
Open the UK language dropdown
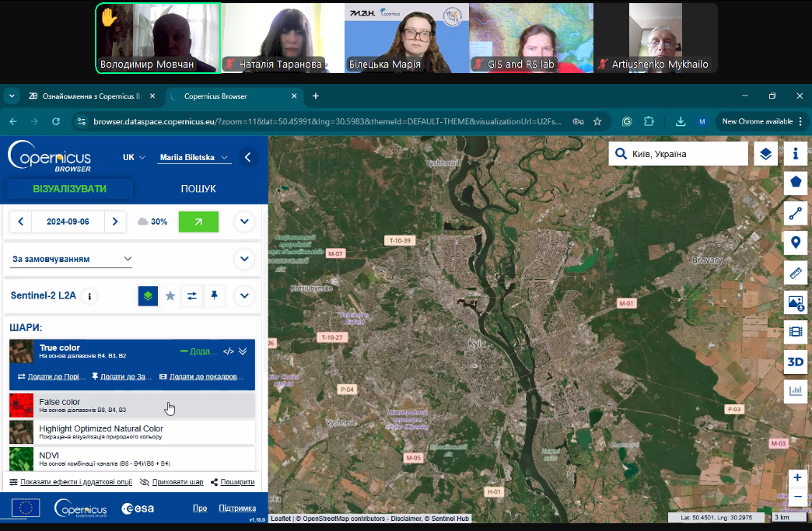pyautogui.click(x=134, y=157)
